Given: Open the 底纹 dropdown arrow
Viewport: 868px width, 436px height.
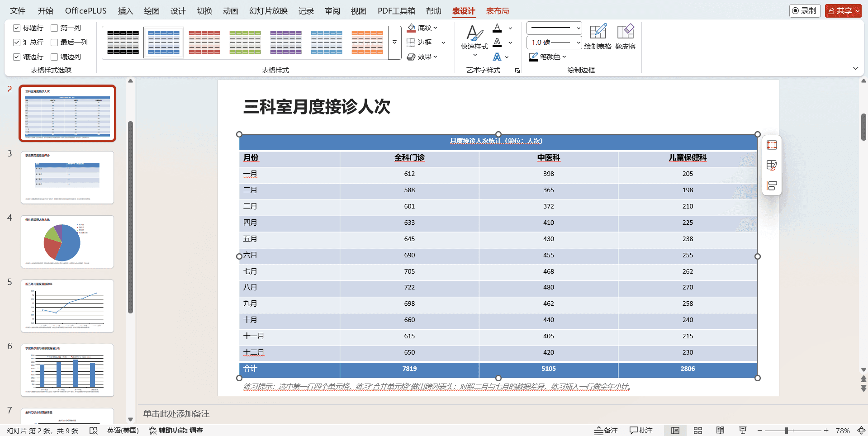Looking at the screenshot, I should click(x=436, y=28).
